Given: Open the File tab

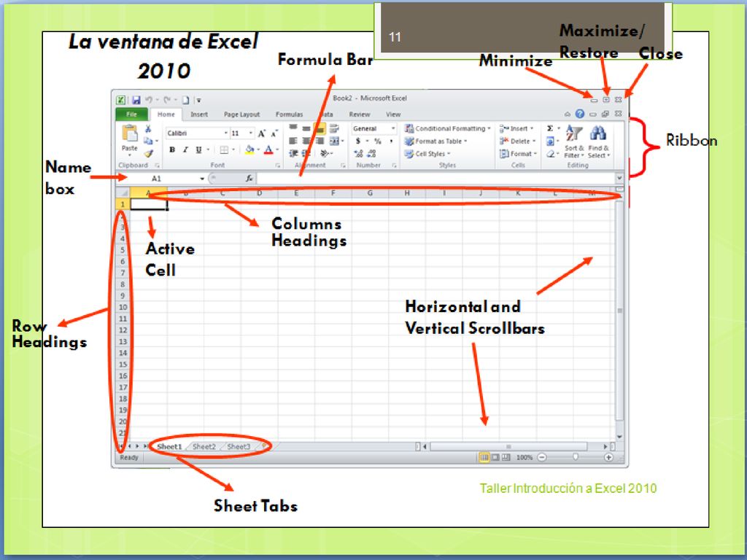Looking at the screenshot, I should [x=132, y=114].
